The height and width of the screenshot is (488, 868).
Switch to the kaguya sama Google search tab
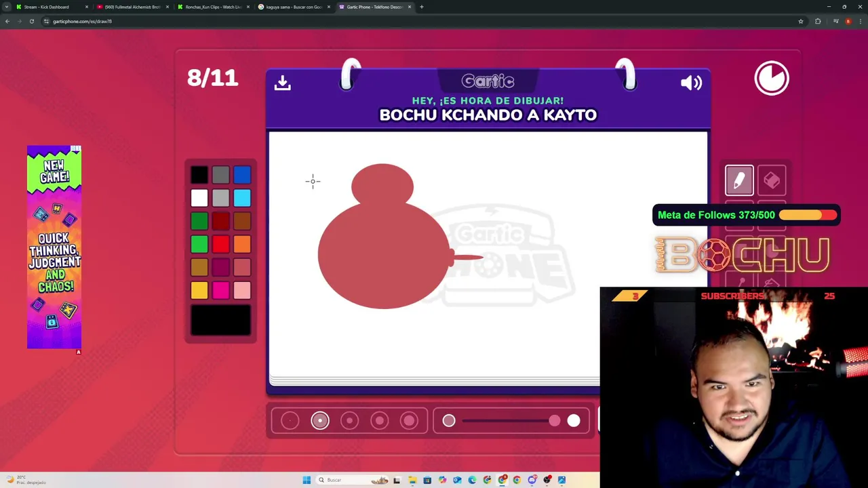point(294,7)
